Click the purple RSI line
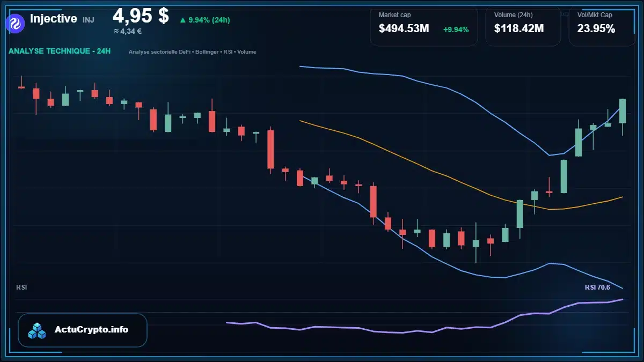Screen dimensions: 644x362 pyautogui.click(x=424, y=331)
